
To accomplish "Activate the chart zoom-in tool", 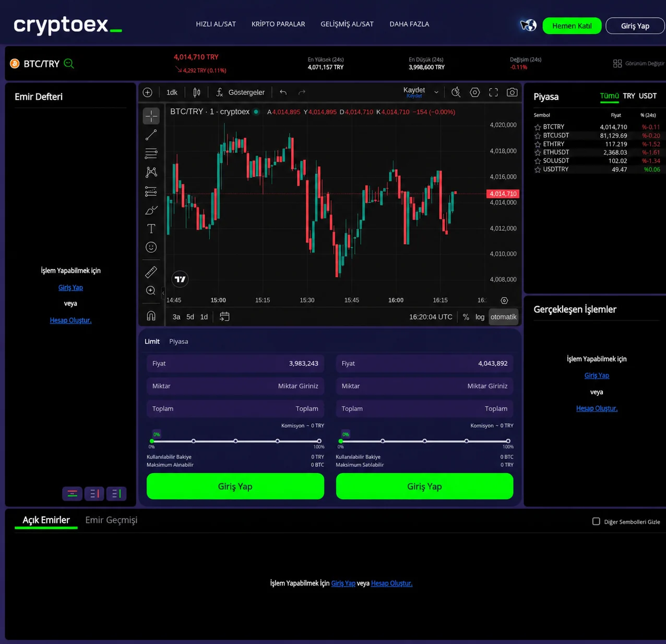I will pos(151,290).
